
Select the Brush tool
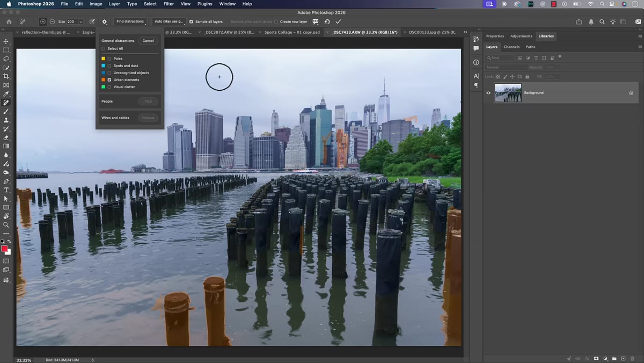coord(6,111)
